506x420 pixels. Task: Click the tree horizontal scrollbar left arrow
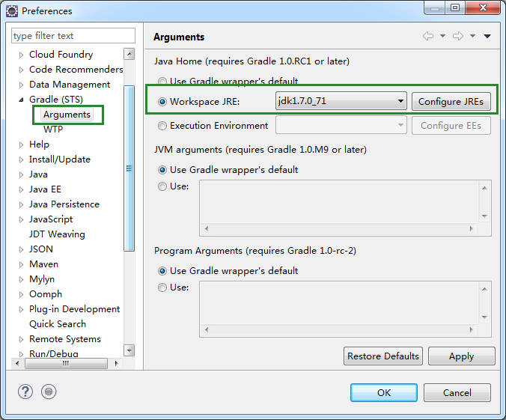(x=17, y=363)
